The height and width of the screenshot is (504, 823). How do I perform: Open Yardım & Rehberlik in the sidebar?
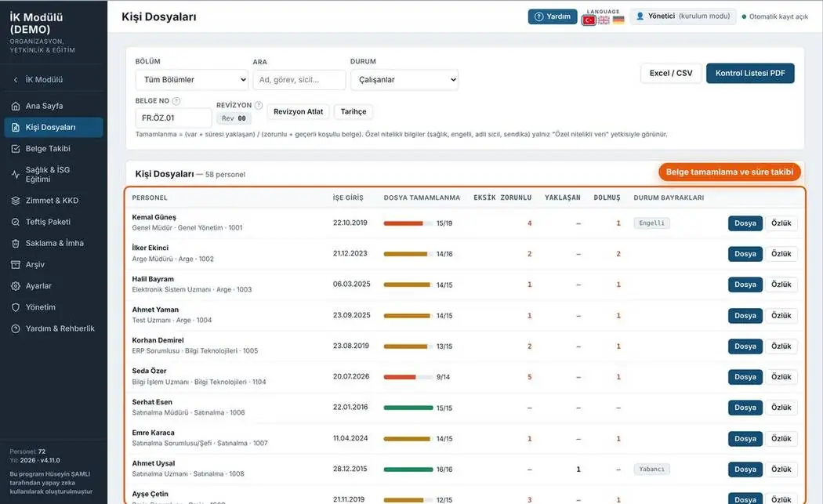point(53,328)
